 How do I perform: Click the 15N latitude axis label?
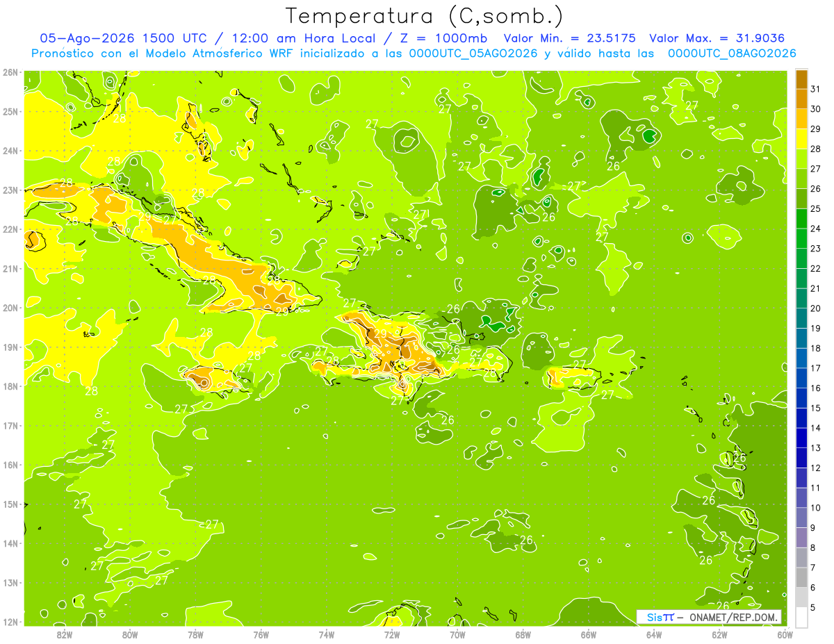point(10,504)
